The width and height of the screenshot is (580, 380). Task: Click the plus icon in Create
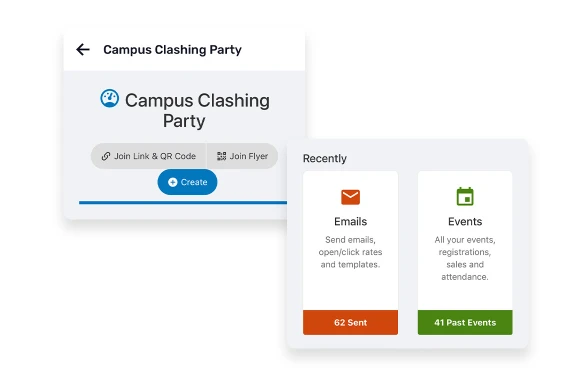[172, 182]
